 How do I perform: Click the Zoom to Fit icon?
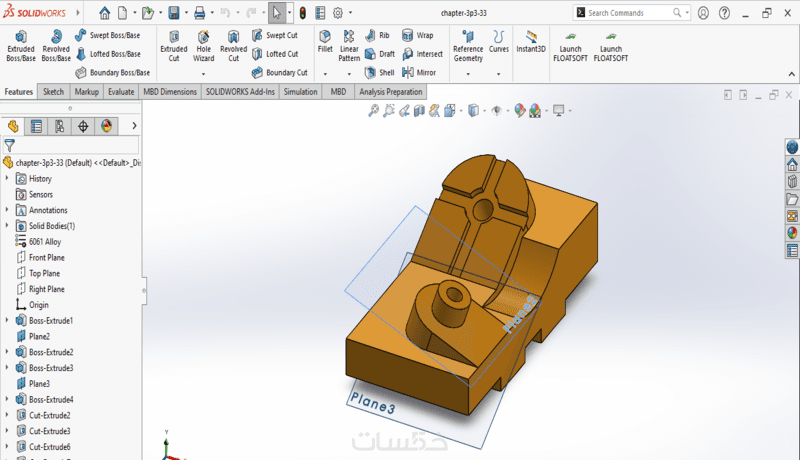click(373, 111)
